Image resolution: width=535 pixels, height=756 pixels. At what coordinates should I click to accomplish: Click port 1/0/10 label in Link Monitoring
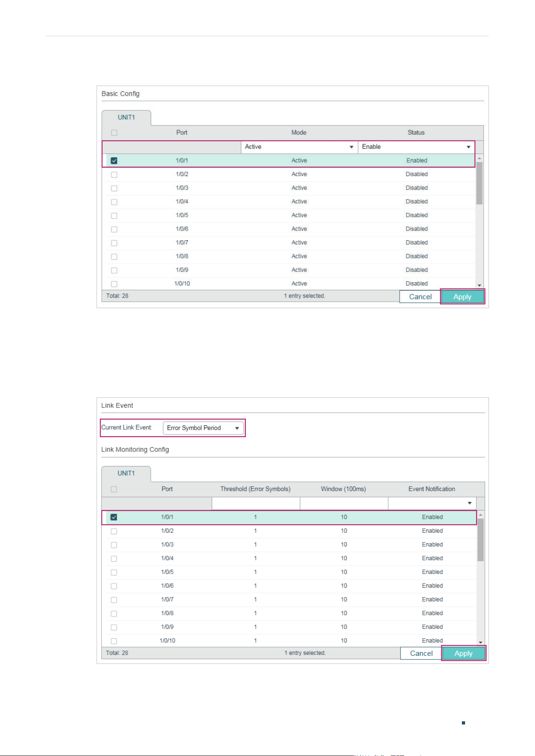click(167, 641)
